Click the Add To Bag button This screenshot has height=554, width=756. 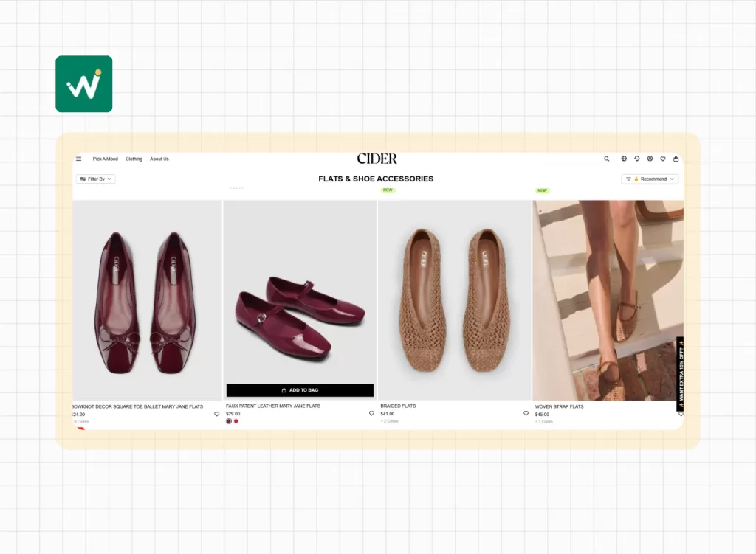tap(300, 390)
